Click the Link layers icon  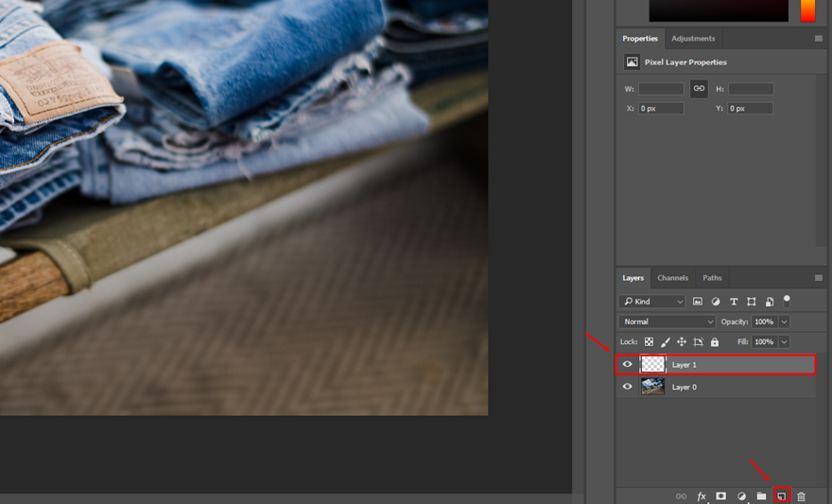coord(682,496)
